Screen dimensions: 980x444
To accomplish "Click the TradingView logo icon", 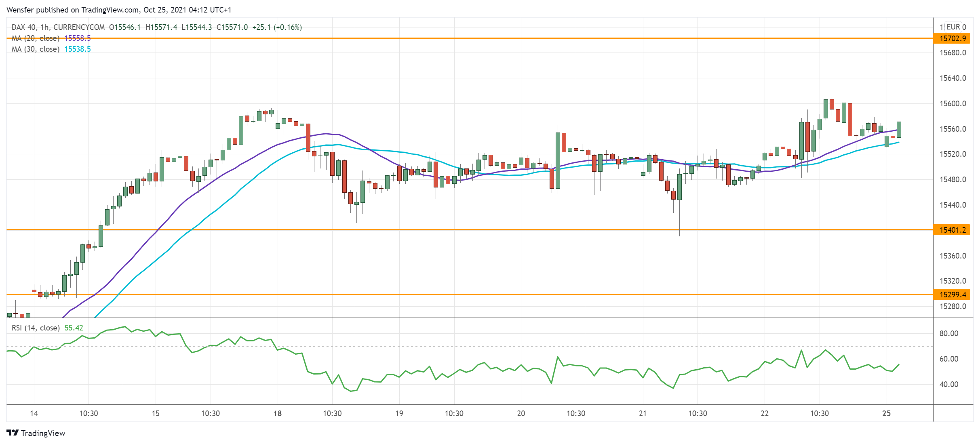I will pyautogui.click(x=13, y=433).
